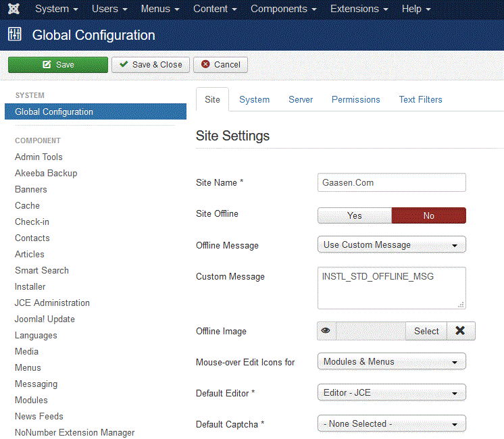Clear offline image with X button
504x439 pixels.
[x=460, y=331]
